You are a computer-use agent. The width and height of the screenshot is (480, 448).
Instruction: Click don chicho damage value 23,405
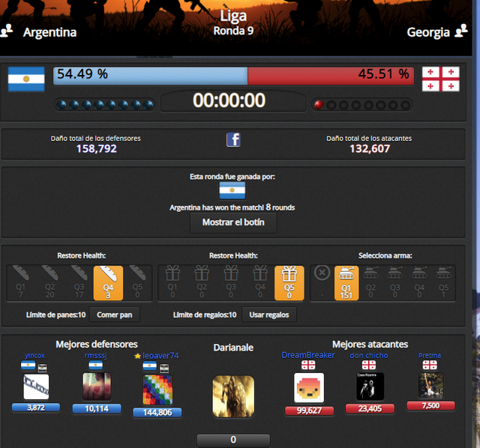370,408
